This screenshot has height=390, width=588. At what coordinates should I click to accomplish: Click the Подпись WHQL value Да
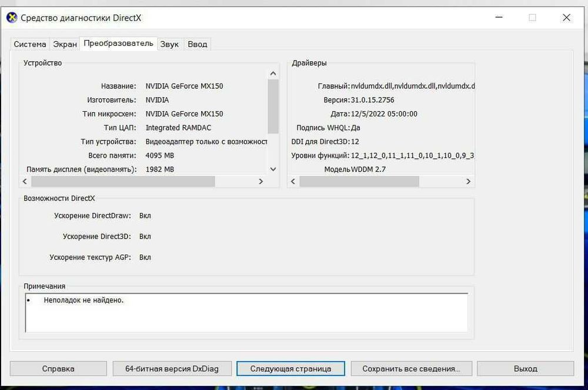point(356,128)
